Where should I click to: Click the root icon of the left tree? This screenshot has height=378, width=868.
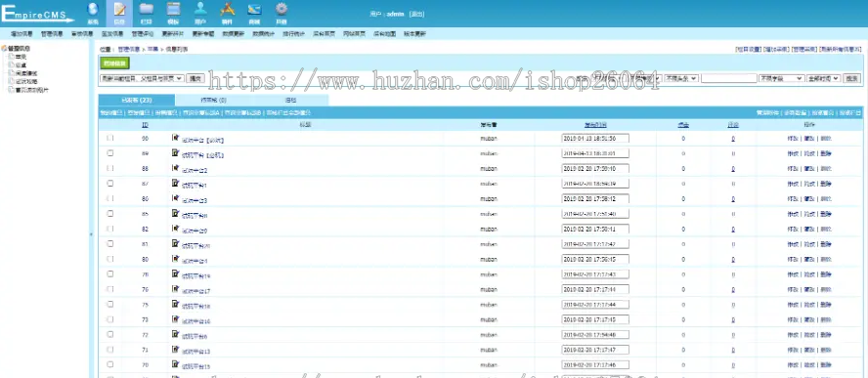[x=4, y=49]
